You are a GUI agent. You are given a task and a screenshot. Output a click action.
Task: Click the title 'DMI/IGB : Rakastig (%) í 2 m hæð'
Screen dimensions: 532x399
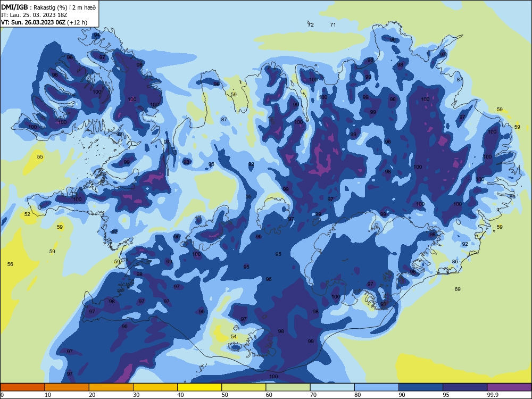(x=49, y=7)
